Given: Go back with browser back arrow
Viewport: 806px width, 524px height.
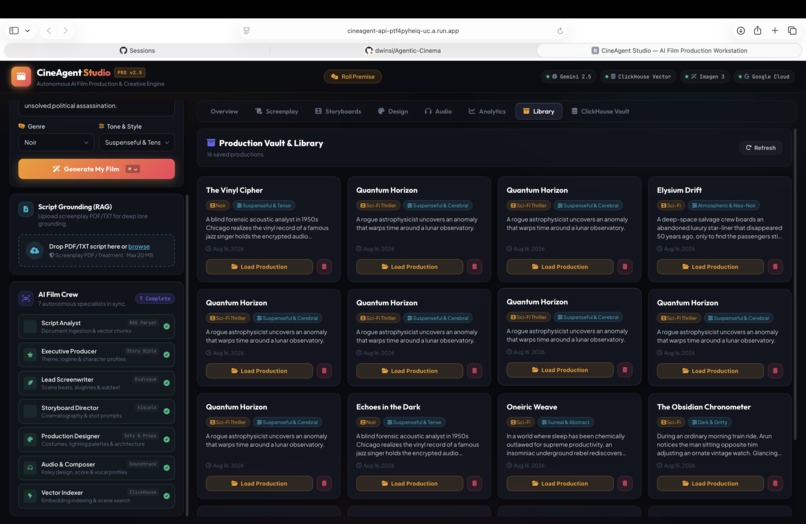Looking at the screenshot, I should (49, 31).
